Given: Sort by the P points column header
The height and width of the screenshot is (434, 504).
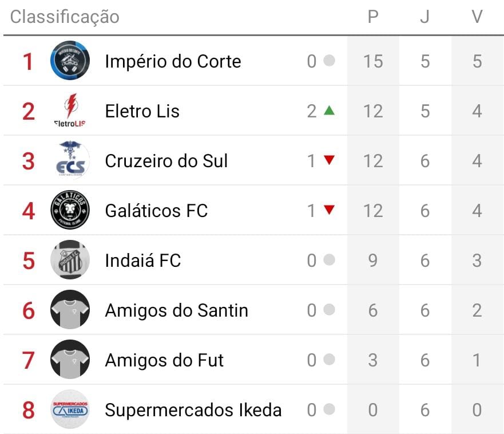Looking at the screenshot, I should coord(373,17).
